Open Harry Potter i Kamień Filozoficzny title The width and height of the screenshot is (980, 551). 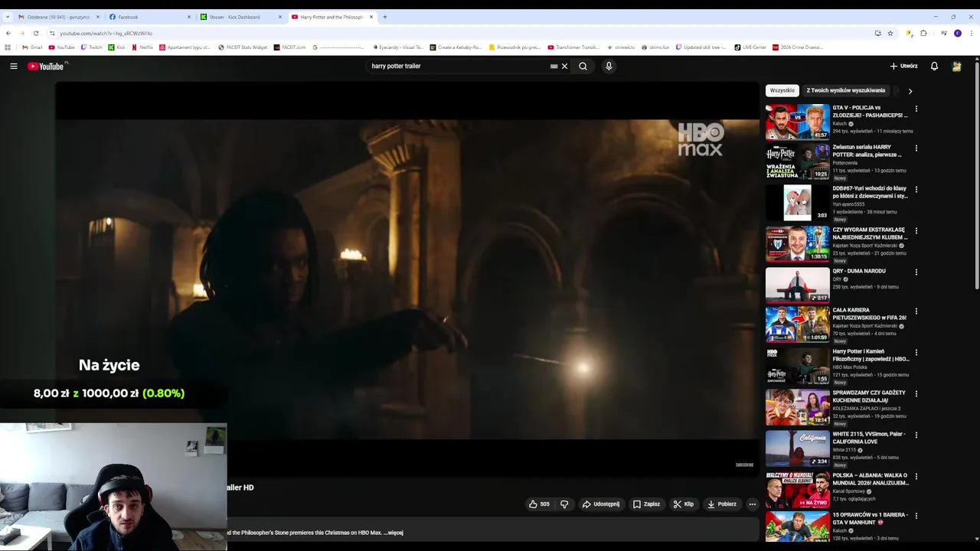pos(871,355)
